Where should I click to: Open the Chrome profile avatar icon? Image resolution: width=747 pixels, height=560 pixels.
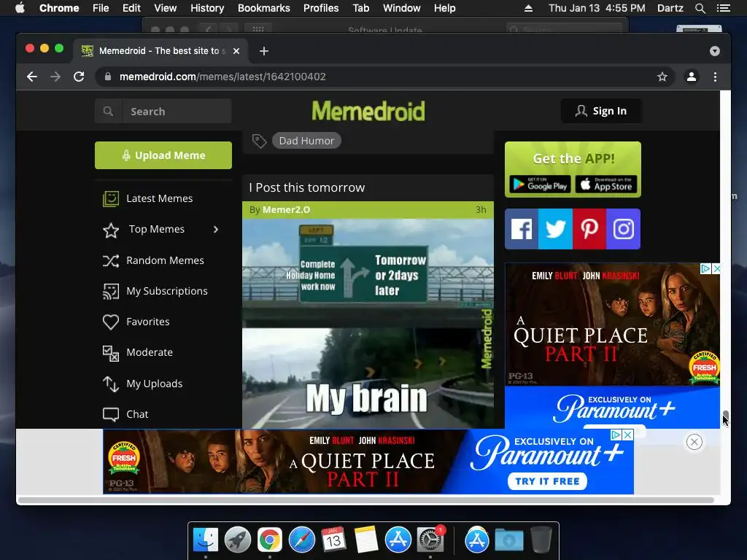(692, 77)
